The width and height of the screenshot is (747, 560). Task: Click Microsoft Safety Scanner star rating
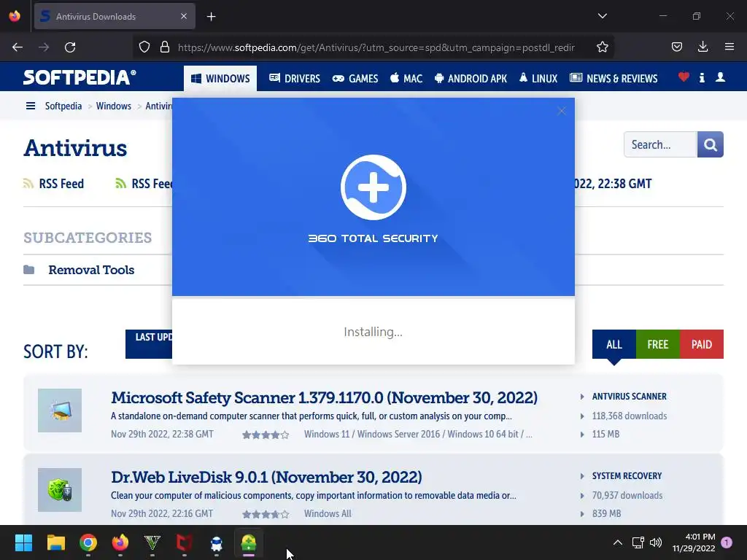coord(266,435)
